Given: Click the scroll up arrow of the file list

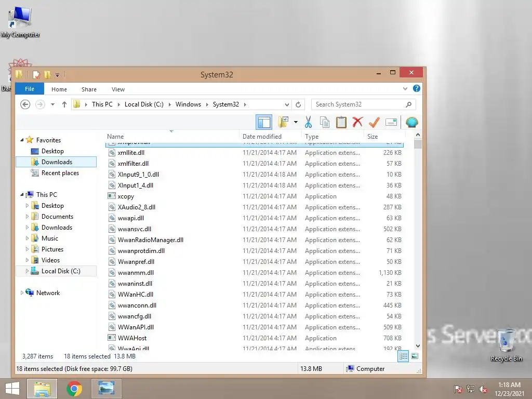Looking at the screenshot, I should point(418,135).
